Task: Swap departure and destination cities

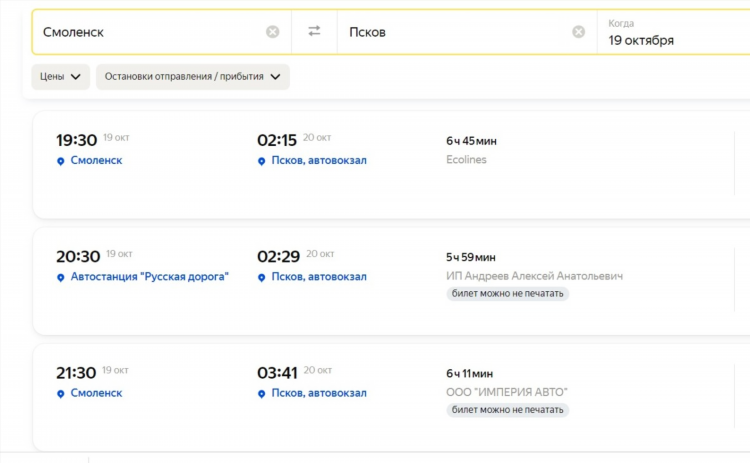Action: tap(314, 31)
